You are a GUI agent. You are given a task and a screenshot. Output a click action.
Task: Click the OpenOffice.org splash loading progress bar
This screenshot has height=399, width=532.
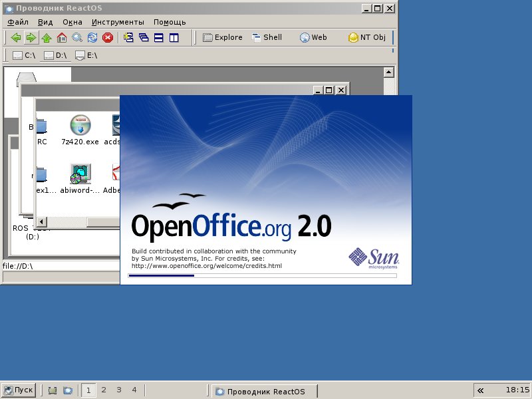click(x=262, y=275)
